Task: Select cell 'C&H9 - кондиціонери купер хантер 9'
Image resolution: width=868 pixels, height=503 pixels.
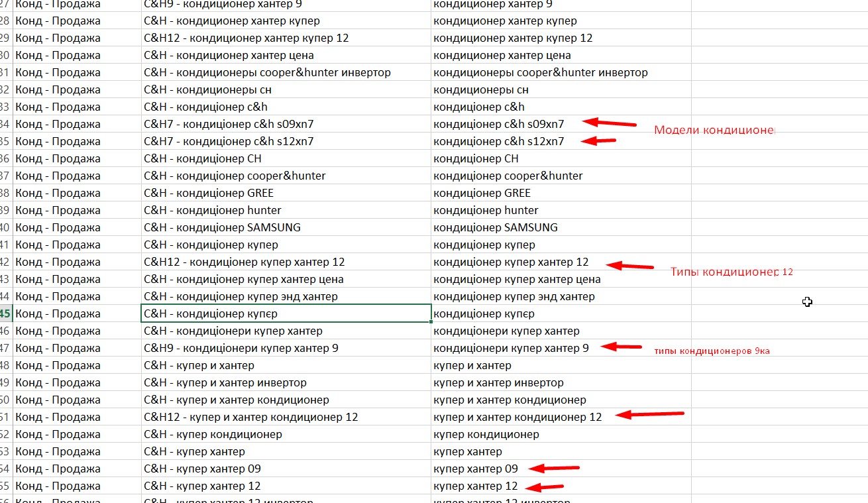Action: [286, 348]
